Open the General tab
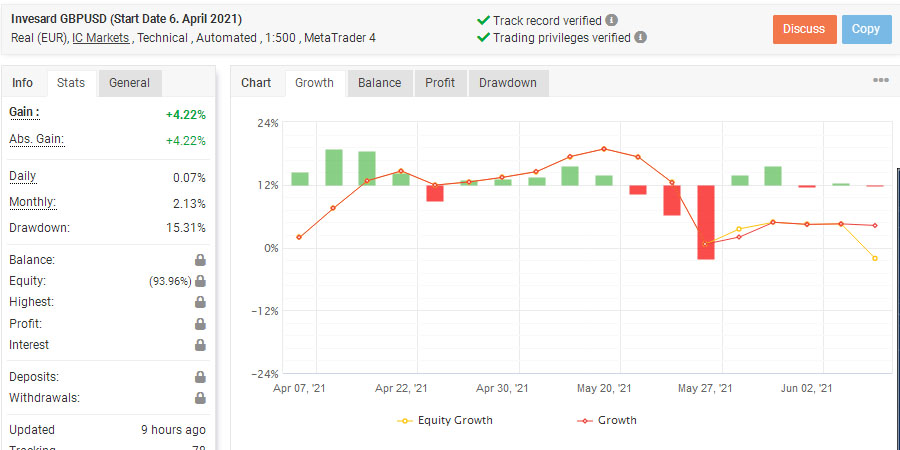 [x=130, y=83]
